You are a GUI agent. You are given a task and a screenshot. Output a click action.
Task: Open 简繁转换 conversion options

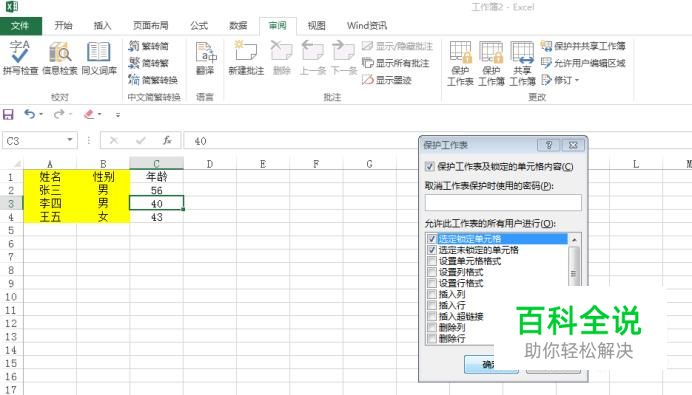click(153, 80)
